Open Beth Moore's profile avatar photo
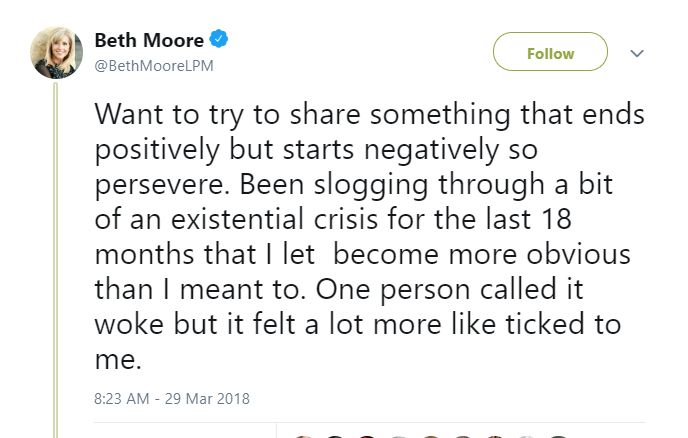This screenshot has height=438, width=688. (57, 52)
